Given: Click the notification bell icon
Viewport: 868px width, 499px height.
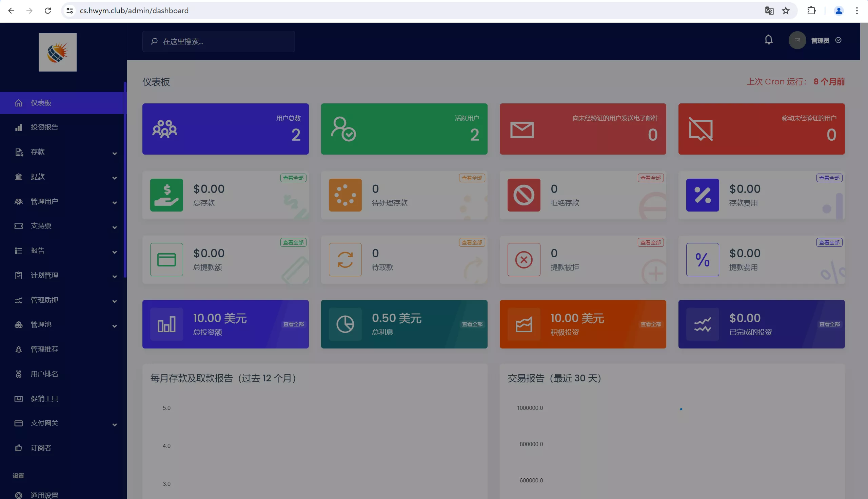Looking at the screenshot, I should (769, 40).
